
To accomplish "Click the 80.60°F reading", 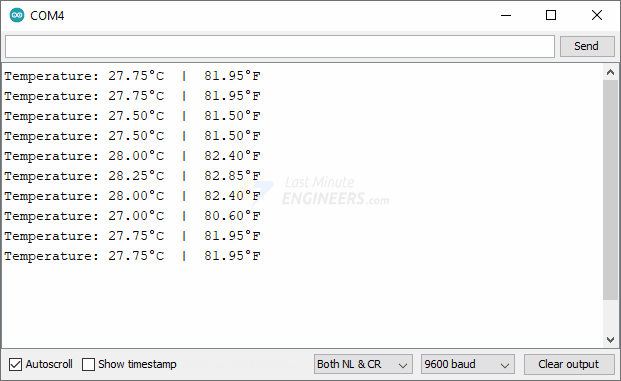I will tap(232, 216).
